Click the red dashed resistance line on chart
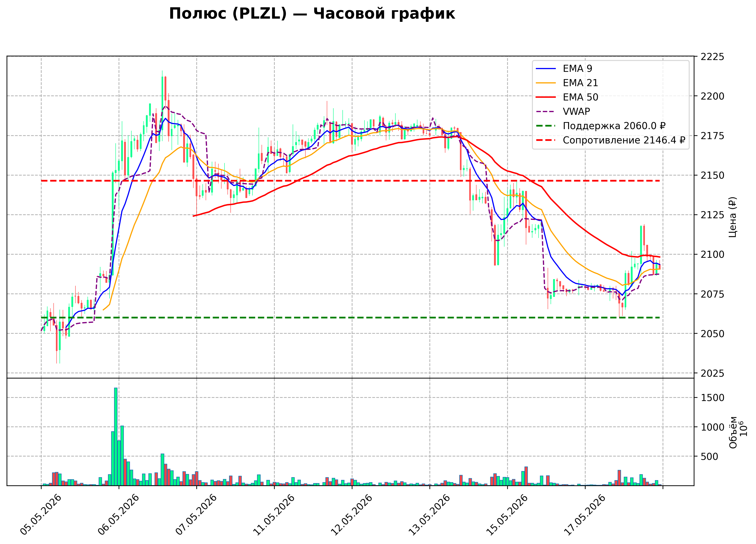This screenshot has height=544, width=756. [x=350, y=181]
